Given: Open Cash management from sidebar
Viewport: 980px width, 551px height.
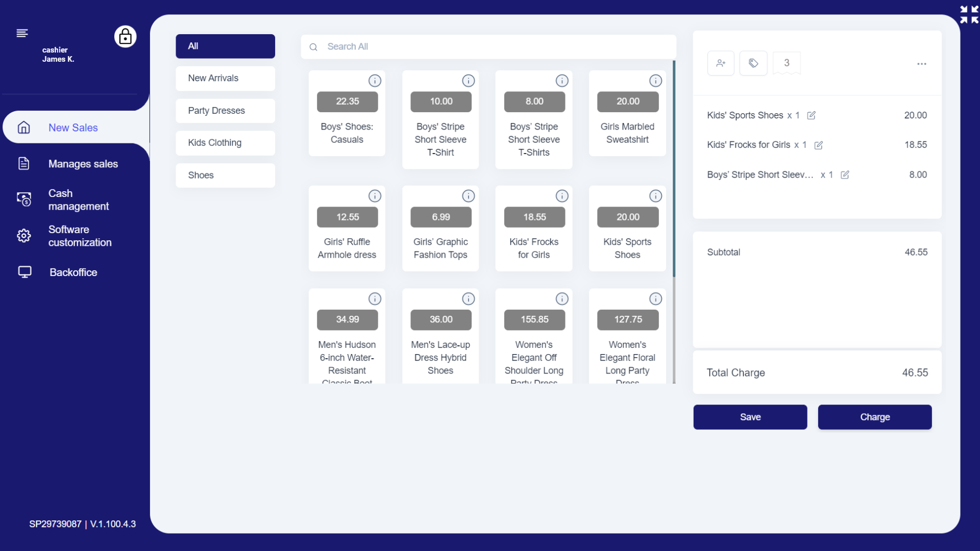Looking at the screenshot, I should (x=78, y=199).
